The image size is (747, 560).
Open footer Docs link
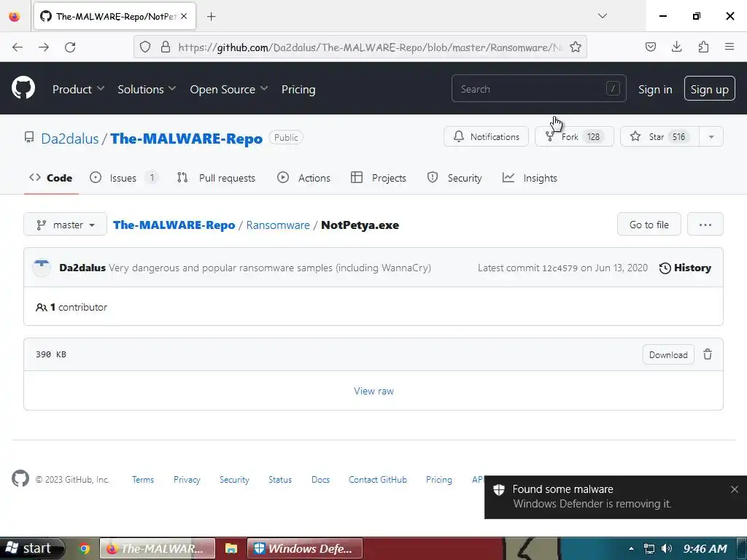pyautogui.click(x=320, y=480)
